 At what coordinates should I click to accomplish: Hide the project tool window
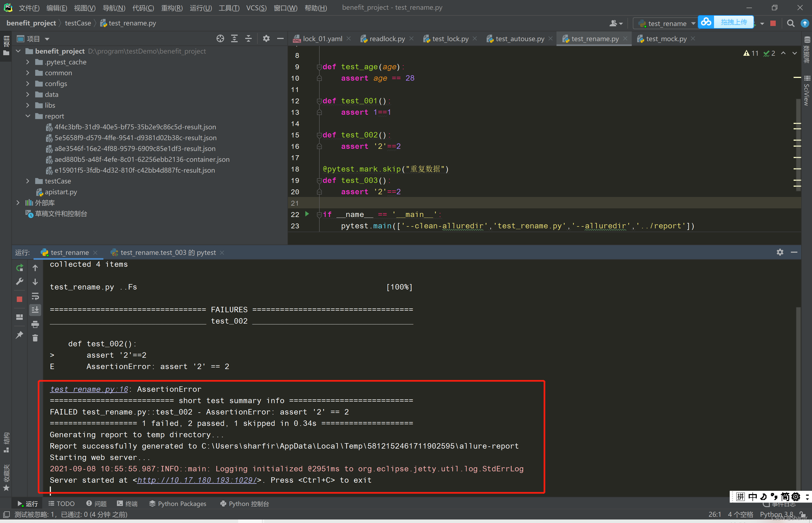pyautogui.click(x=280, y=39)
